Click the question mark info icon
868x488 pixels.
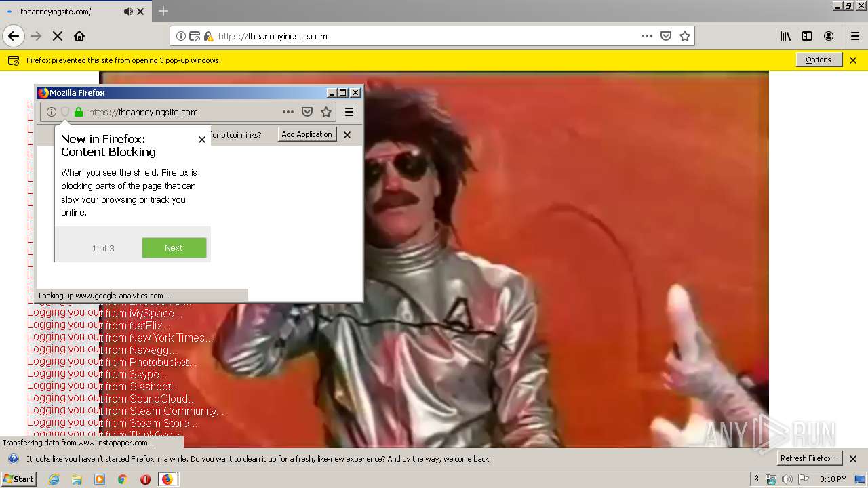coord(14,459)
